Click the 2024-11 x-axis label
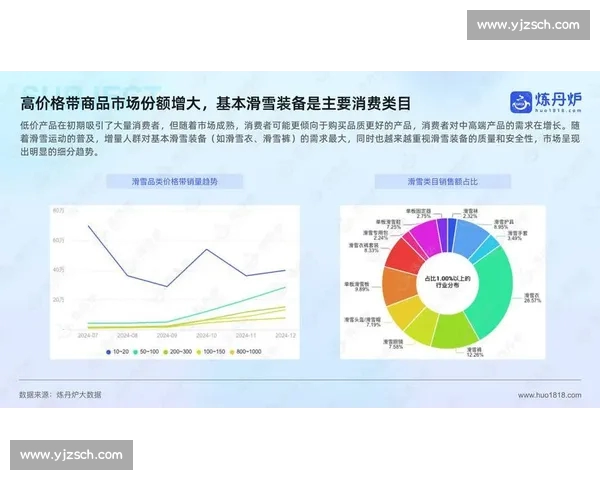 246,335
